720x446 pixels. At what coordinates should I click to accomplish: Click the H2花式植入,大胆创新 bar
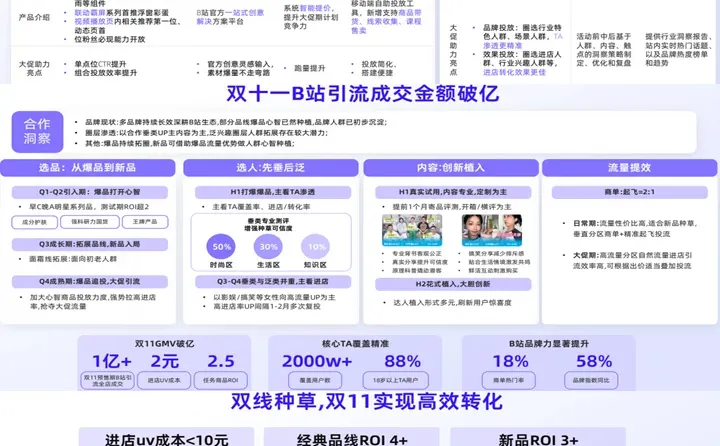coord(453,284)
